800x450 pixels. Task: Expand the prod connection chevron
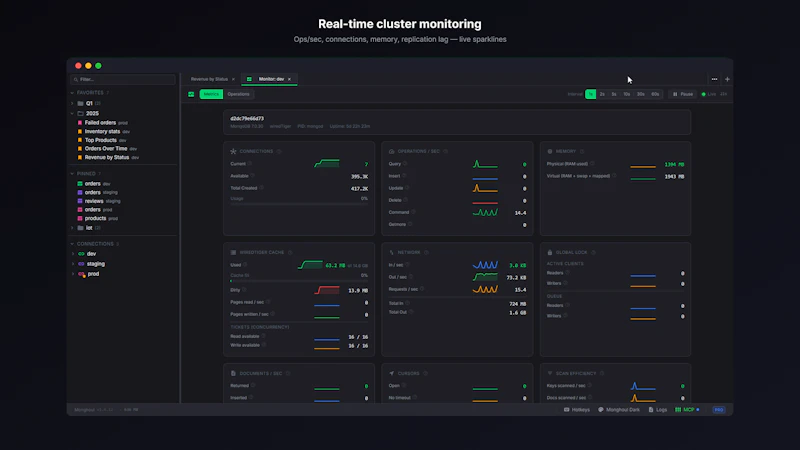(x=73, y=274)
